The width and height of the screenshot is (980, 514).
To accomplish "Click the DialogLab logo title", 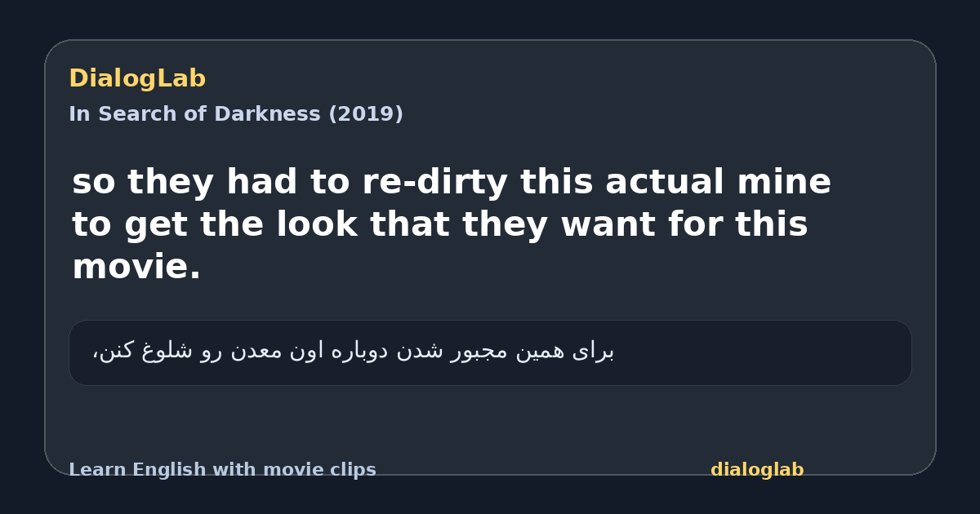I will click(137, 79).
